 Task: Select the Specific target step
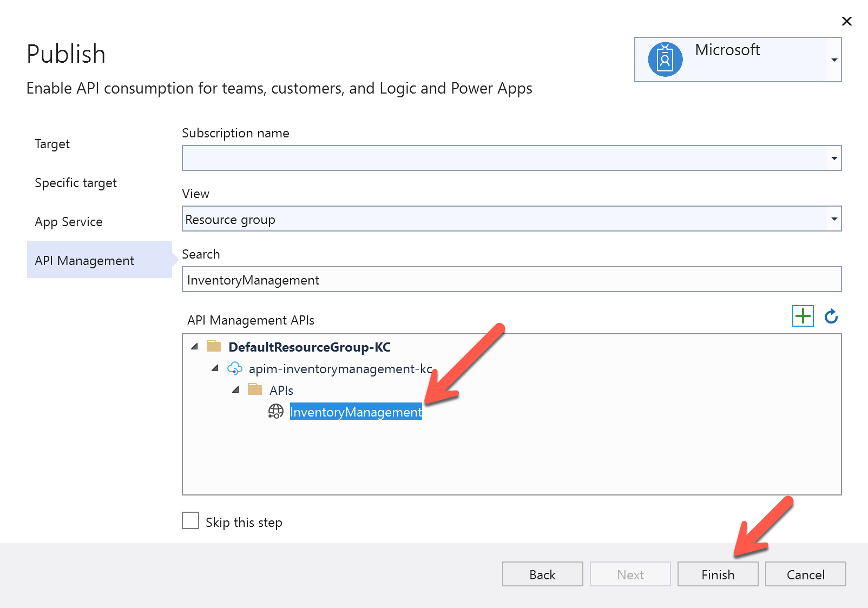click(x=75, y=183)
